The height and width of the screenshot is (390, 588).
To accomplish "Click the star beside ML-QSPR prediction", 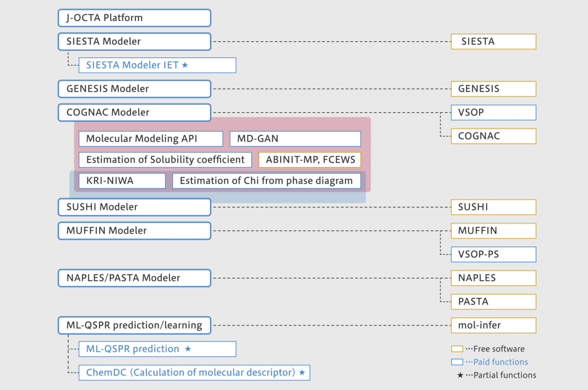I will (x=188, y=349).
